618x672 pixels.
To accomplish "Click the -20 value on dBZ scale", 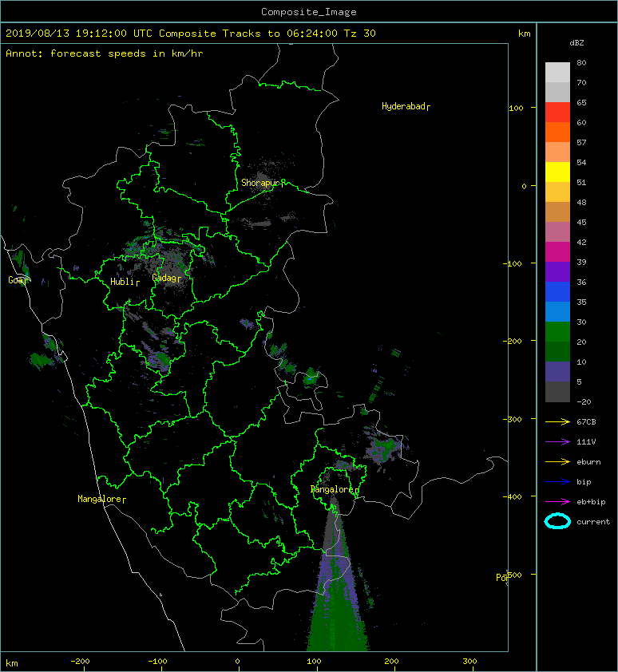I will click(584, 402).
